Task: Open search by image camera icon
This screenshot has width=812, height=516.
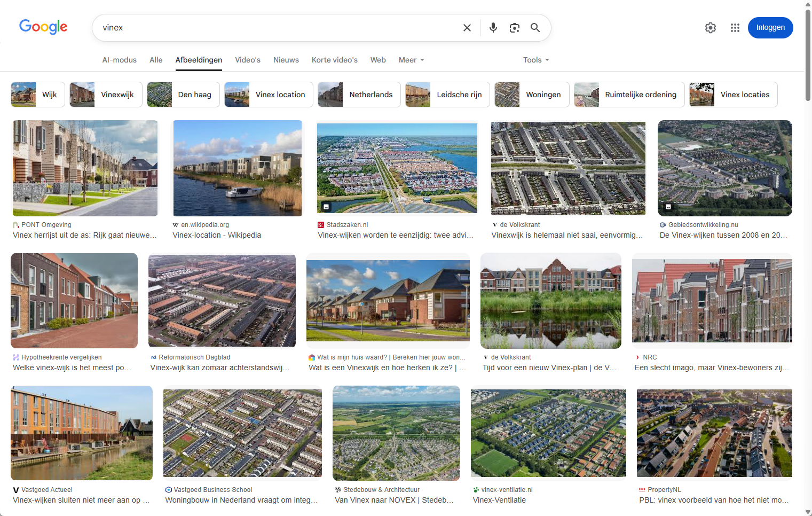Action: tap(514, 28)
